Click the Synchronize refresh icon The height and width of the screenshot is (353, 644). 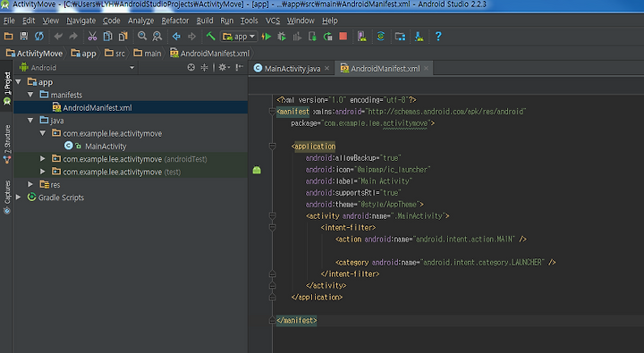click(39, 37)
